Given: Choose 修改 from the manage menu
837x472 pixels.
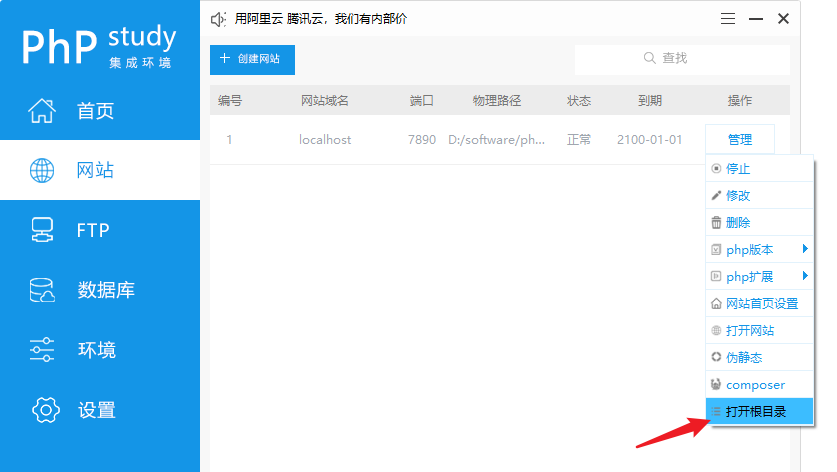Looking at the screenshot, I should (x=760, y=195).
